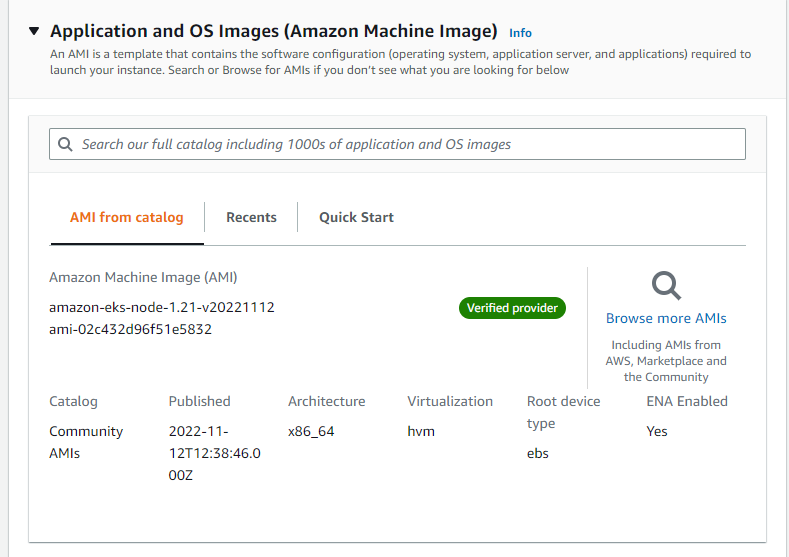Click the AMI name amazon-eks-node-1.21-v20221112
This screenshot has height=557, width=789.
tap(161, 307)
